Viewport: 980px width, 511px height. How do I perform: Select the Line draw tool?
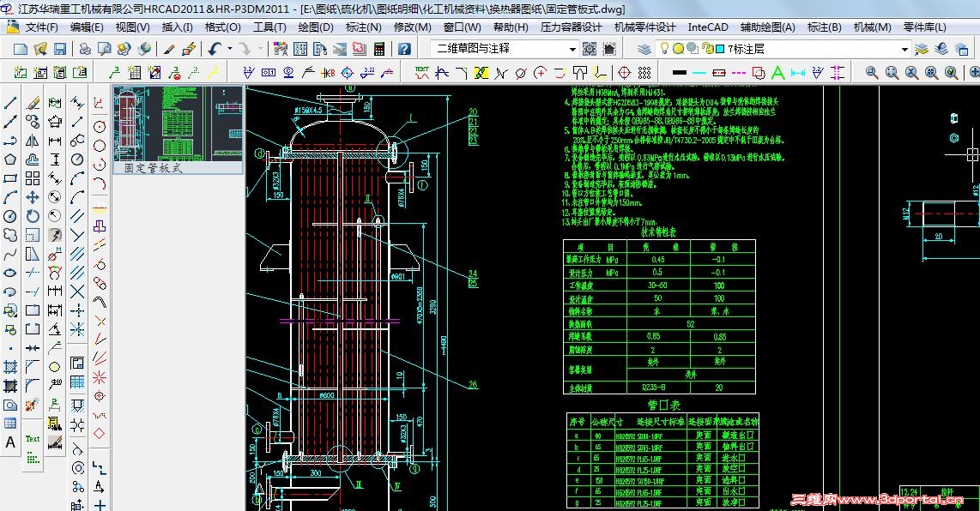click(x=10, y=102)
